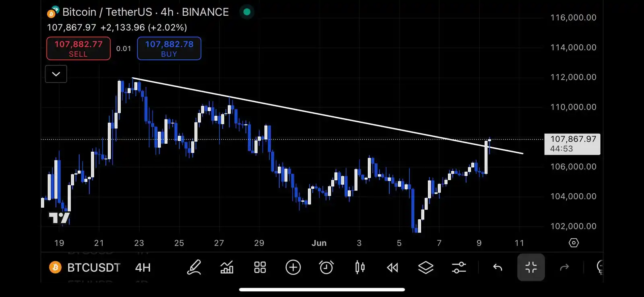Tap the green market status dot

click(x=247, y=12)
